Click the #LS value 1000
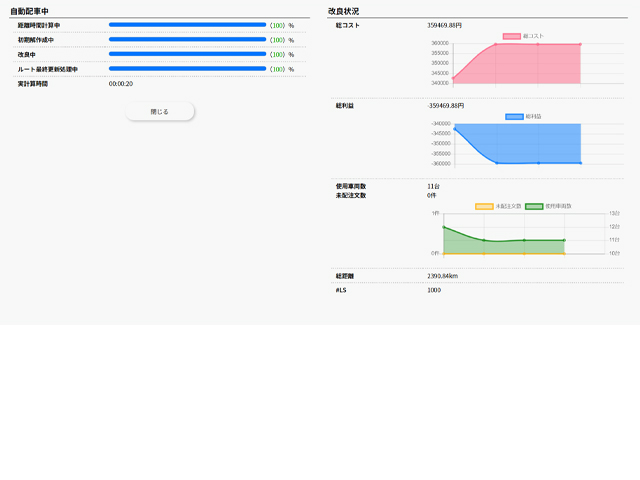 coord(434,290)
